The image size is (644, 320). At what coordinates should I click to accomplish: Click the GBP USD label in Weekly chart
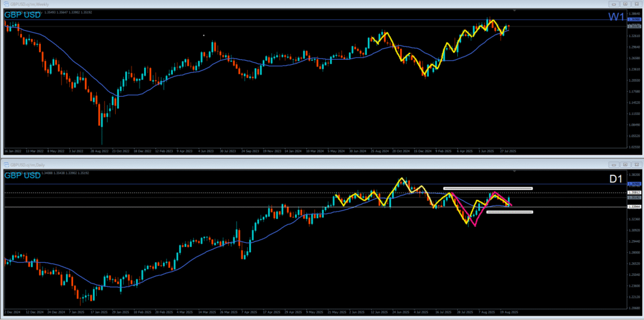[23, 15]
